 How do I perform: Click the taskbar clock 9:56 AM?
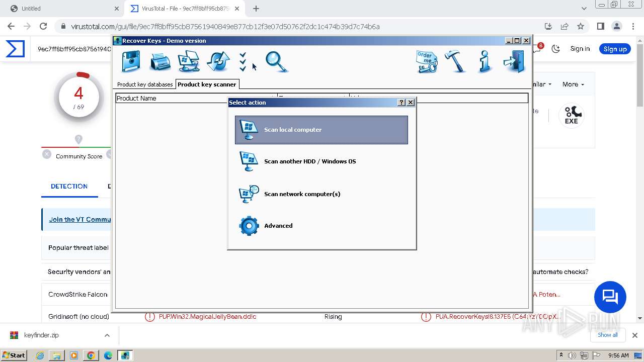(618, 355)
